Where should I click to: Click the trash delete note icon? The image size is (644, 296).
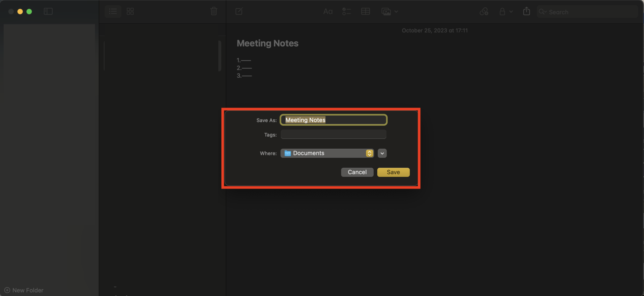pos(214,11)
